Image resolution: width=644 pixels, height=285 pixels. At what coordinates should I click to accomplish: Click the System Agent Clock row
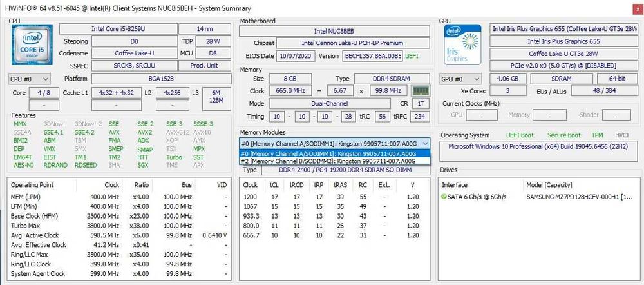click(119, 274)
